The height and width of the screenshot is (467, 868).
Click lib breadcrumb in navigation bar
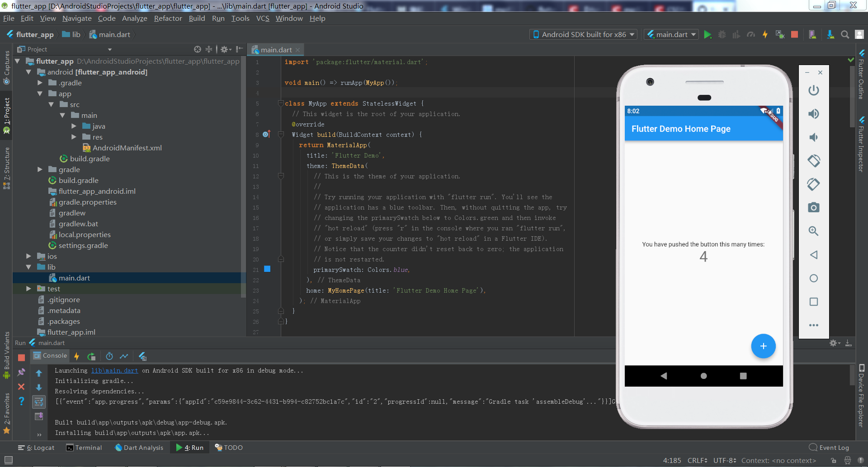click(71, 34)
